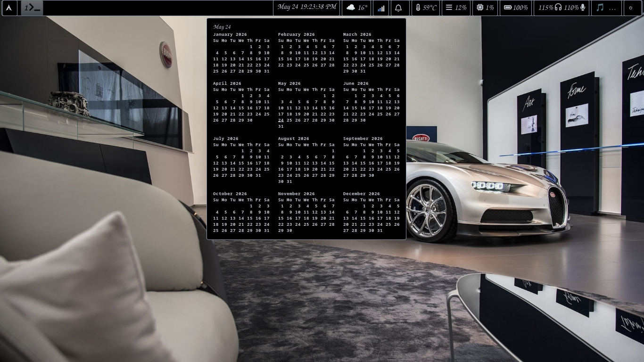644x362 pixels.
Task: Click the 'August 2026' month heading
Action: click(294, 139)
